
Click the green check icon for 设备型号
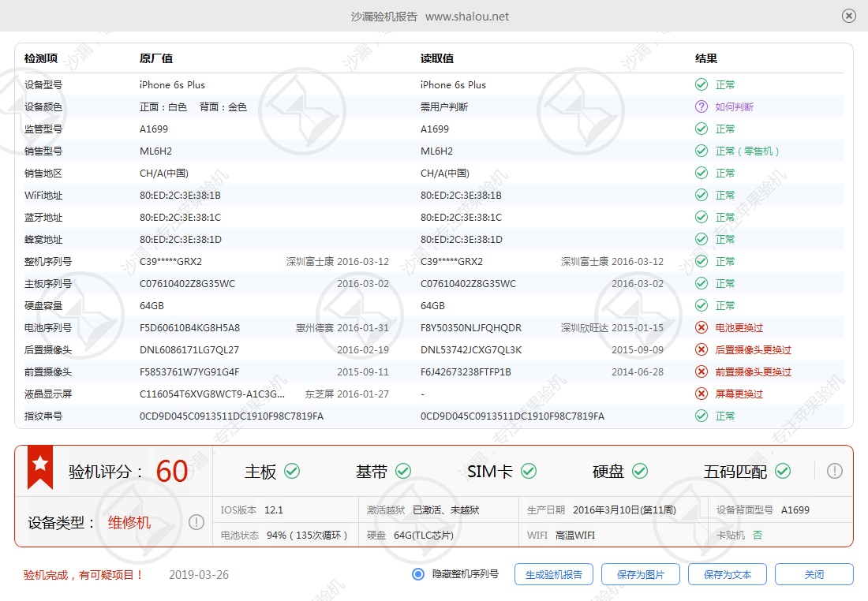pyautogui.click(x=702, y=84)
